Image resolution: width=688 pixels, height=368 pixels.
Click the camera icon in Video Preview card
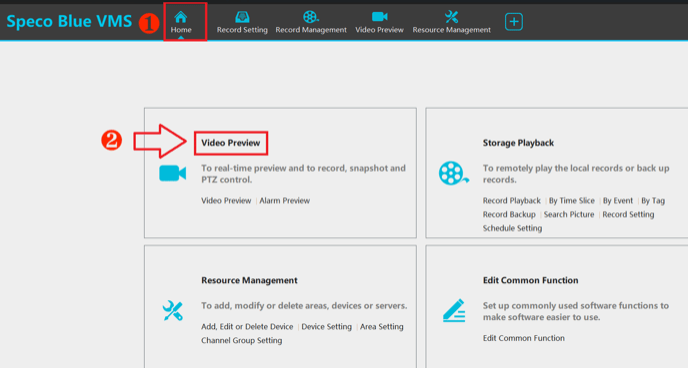[172, 174]
